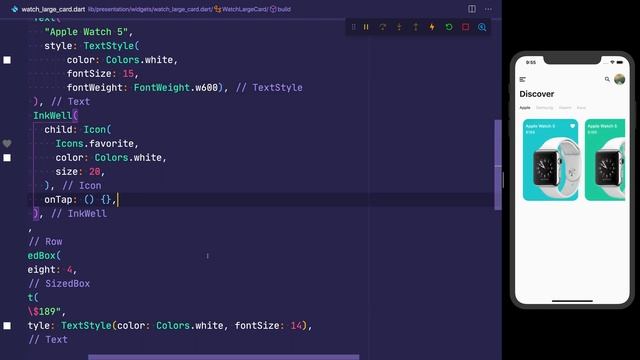Click the Step Out debug button
The height and width of the screenshot is (360, 640).
pyautogui.click(x=416, y=27)
